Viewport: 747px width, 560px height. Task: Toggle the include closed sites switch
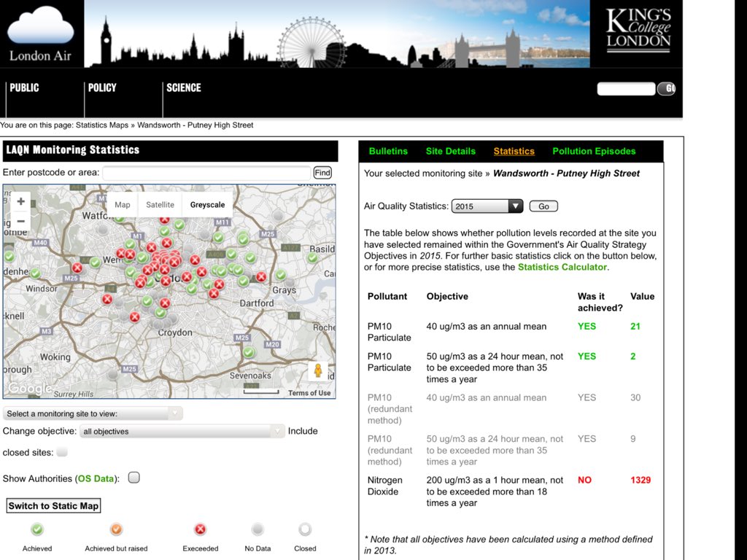[62, 451]
